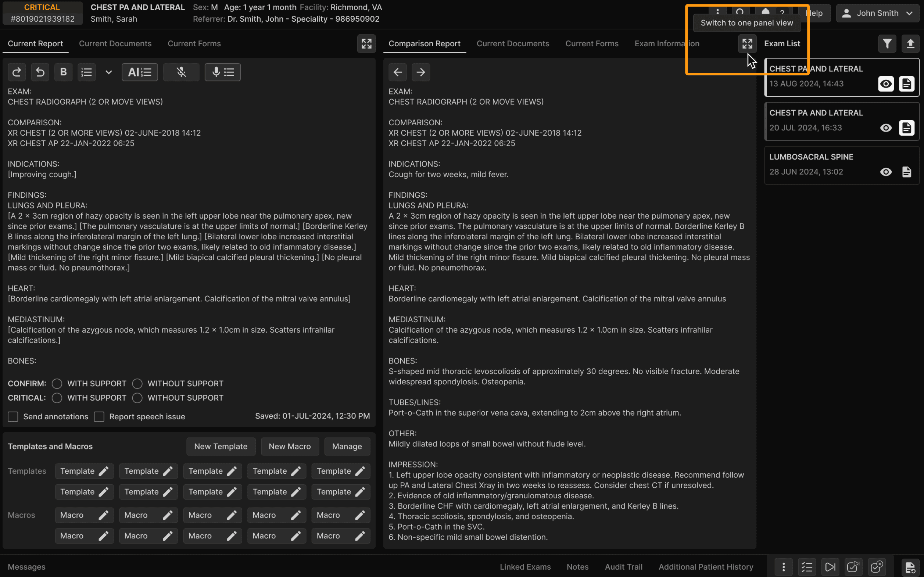
Task: Open the Audit Trail link
Action: click(623, 567)
